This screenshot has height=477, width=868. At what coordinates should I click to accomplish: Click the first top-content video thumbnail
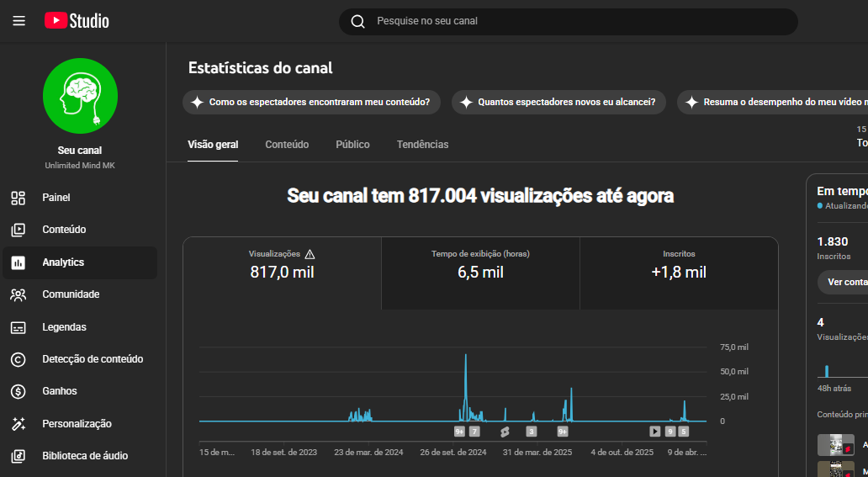pyautogui.click(x=836, y=445)
